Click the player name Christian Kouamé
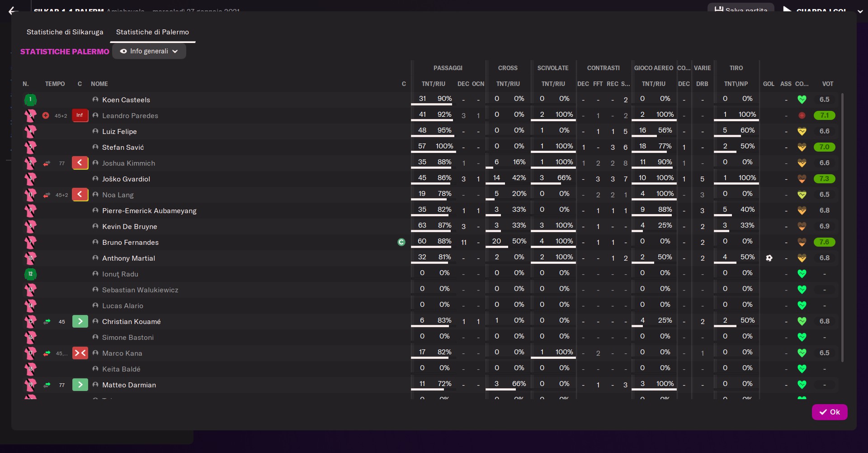Image resolution: width=868 pixels, height=453 pixels. click(x=132, y=322)
